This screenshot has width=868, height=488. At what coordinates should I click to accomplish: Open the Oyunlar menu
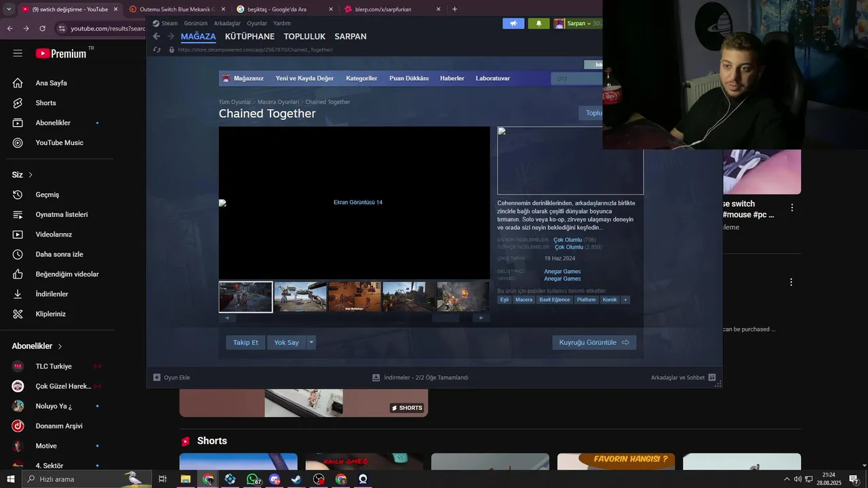pos(257,23)
